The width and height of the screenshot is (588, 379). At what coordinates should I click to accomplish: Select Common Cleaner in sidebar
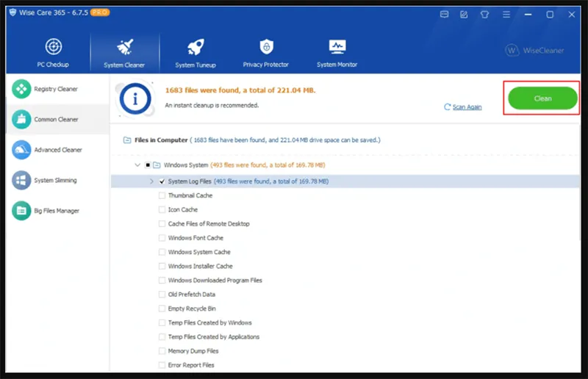(57, 119)
